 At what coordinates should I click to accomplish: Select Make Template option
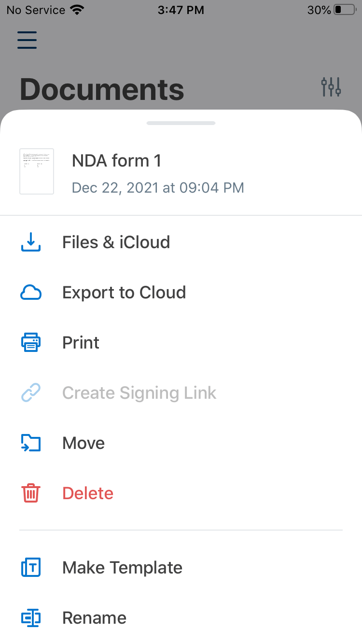click(x=122, y=568)
